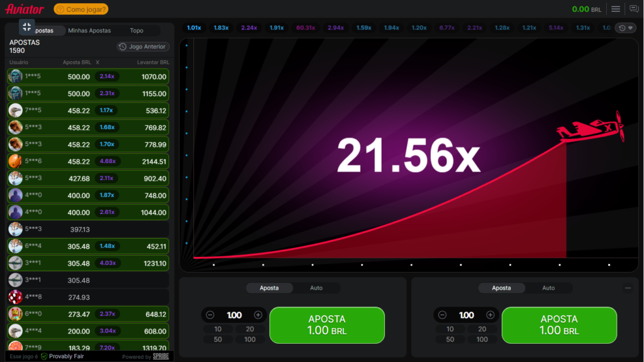Switch to the Topo tab
Image resolution: width=644 pixels, height=362 pixels.
tap(136, 30)
